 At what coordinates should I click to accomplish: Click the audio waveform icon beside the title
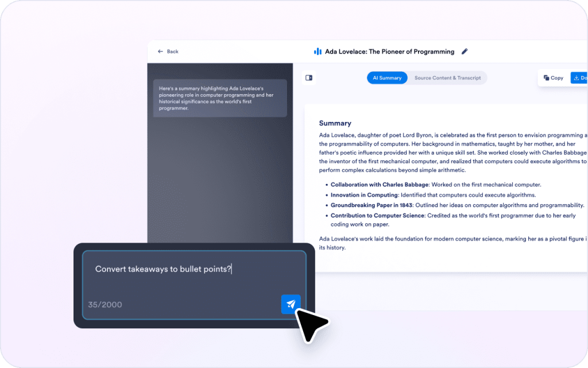coord(318,51)
